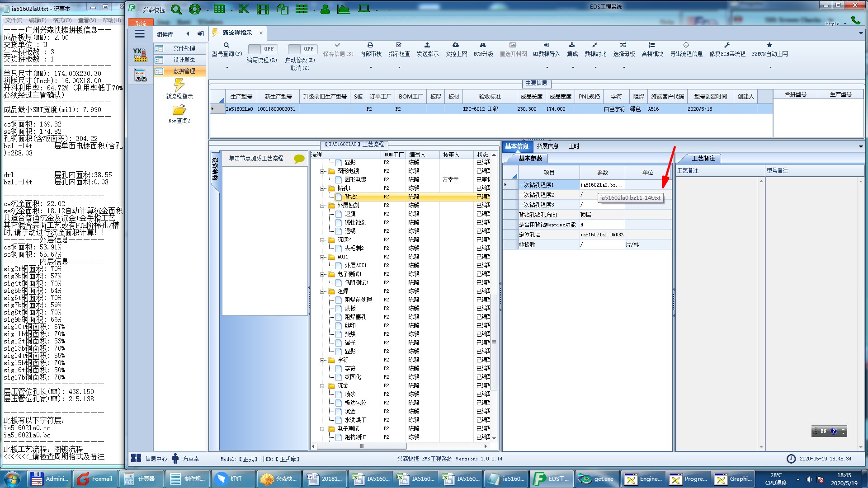Open the 新流程指示 lightning icon in sidebar
This screenshot has width=868, height=488.
[179, 85]
